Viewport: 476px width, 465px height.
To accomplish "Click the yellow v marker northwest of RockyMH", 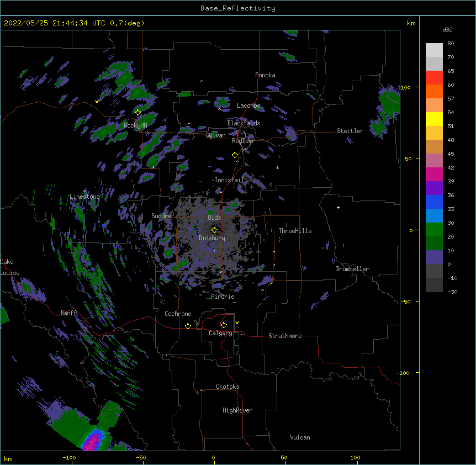I will click(97, 102).
